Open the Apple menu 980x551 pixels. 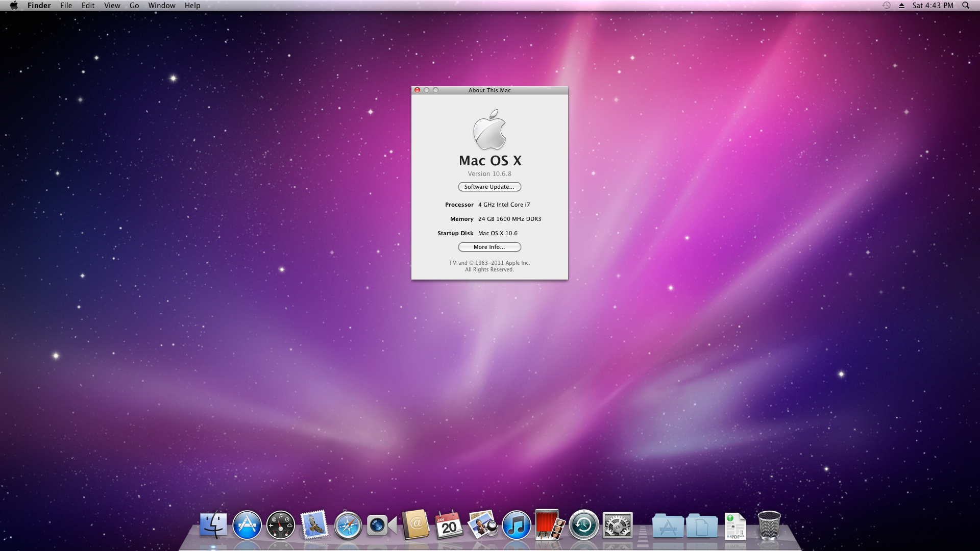click(14, 6)
